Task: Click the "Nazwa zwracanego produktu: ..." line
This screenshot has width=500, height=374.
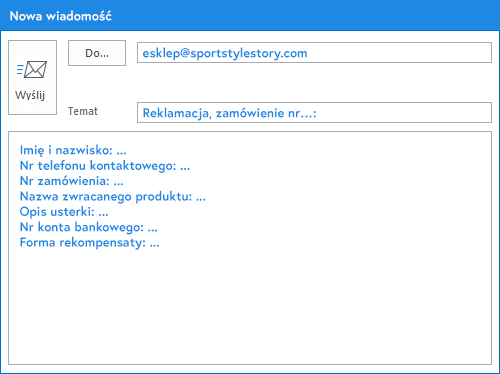Action: [x=113, y=197]
